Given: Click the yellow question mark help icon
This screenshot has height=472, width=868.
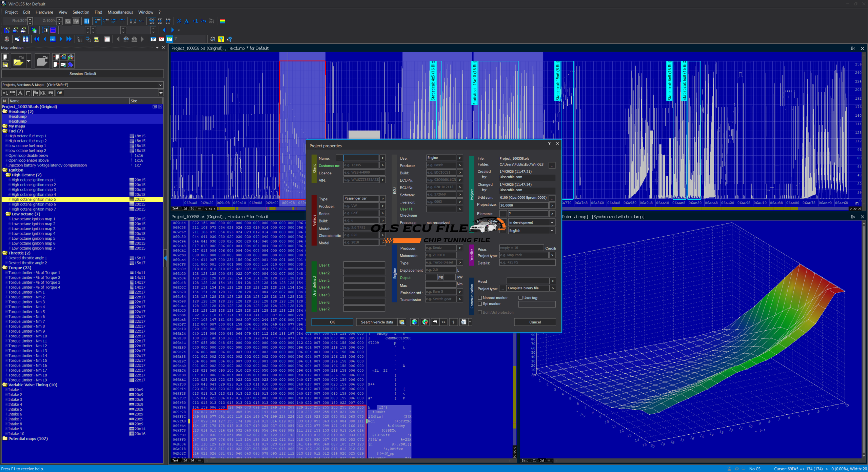Looking at the screenshot, I should [221, 39].
